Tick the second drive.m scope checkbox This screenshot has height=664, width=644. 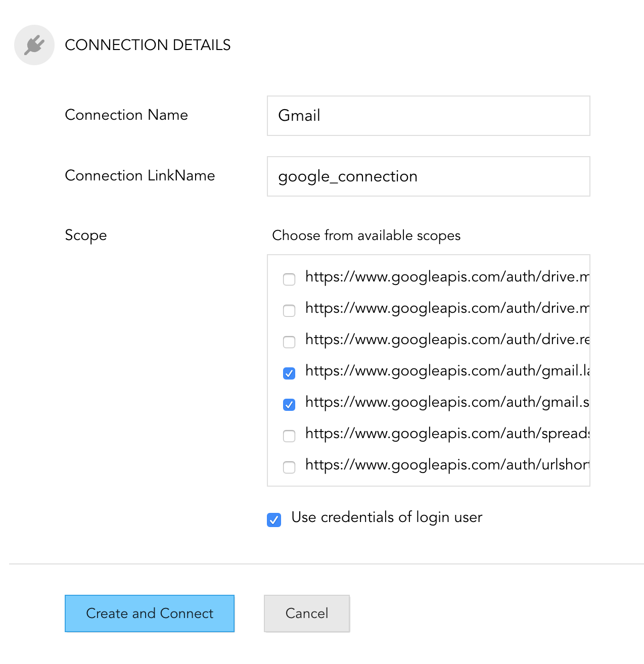point(289,310)
